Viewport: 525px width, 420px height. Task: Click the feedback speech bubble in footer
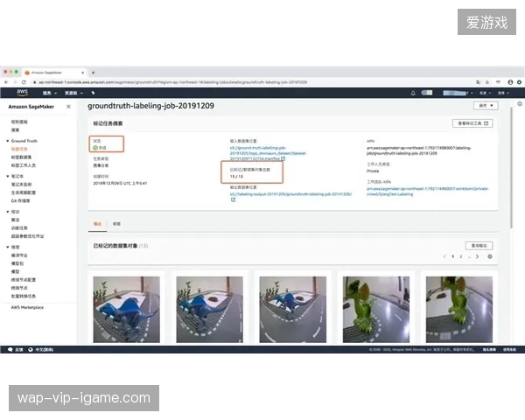(x=10, y=349)
